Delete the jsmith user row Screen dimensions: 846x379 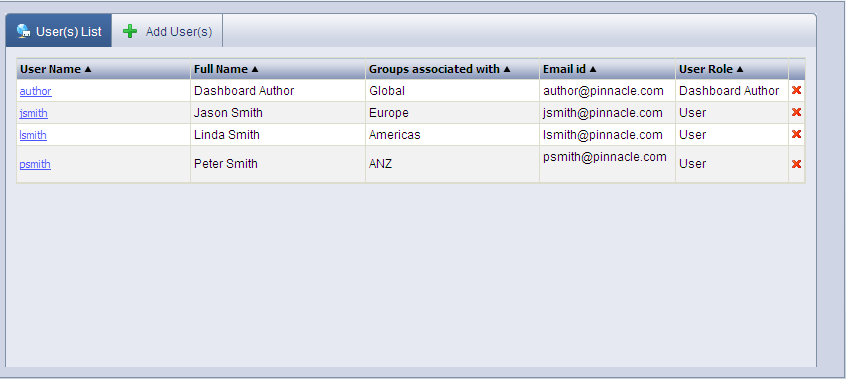tap(796, 112)
